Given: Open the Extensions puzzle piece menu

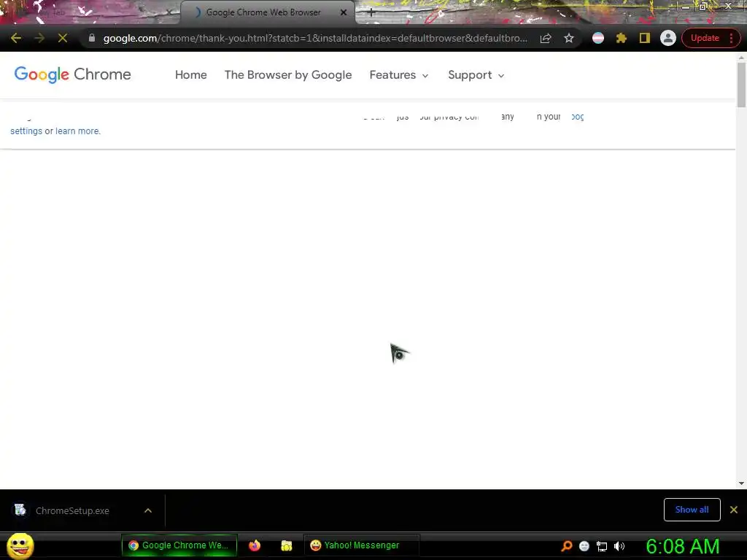Looking at the screenshot, I should click(x=622, y=38).
